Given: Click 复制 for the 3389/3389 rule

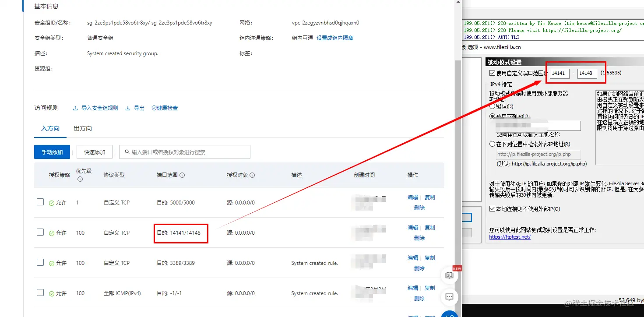Looking at the screenshot, I should (x=430, y=258).
